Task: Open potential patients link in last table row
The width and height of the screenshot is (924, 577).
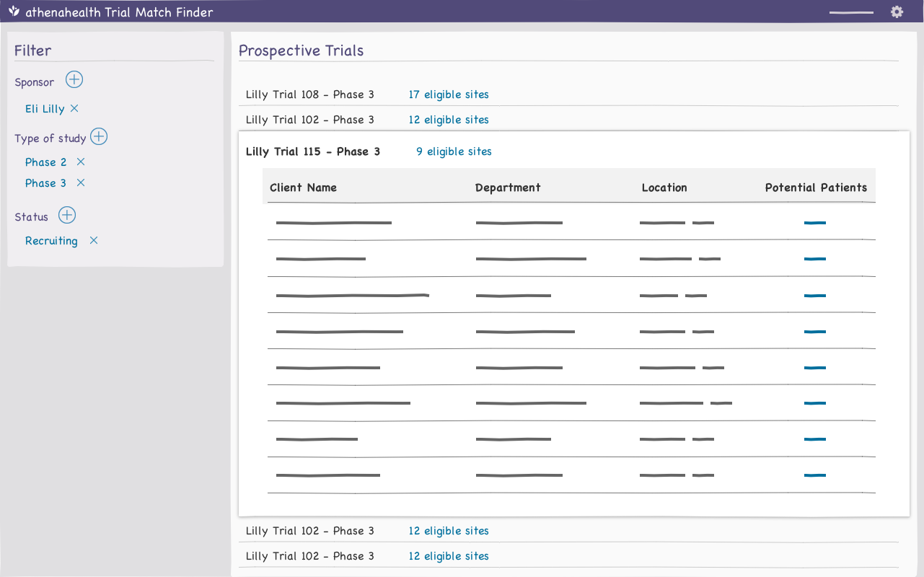Action: coord(815,475)
